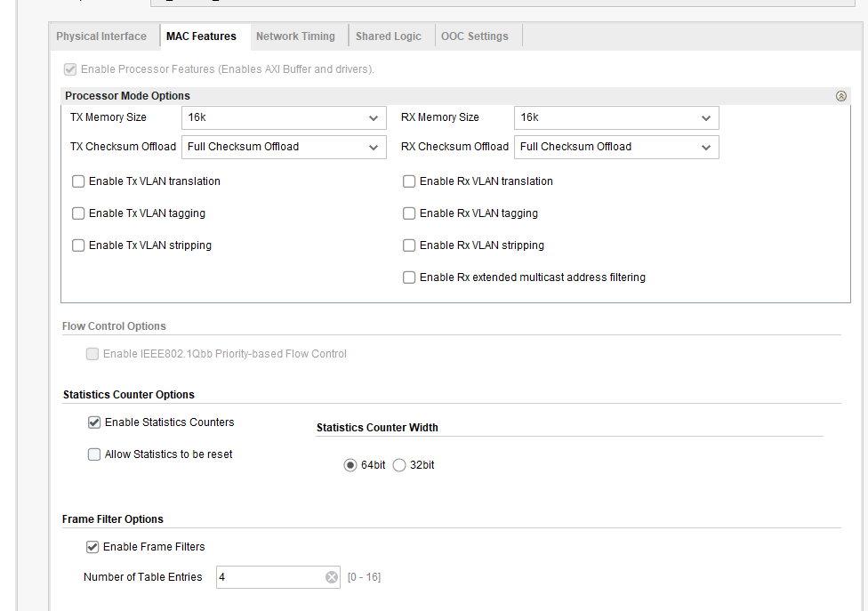The image size is (868, 611).
Task: Click the Number of Table Entries input
Action: (x=269, y=577)
